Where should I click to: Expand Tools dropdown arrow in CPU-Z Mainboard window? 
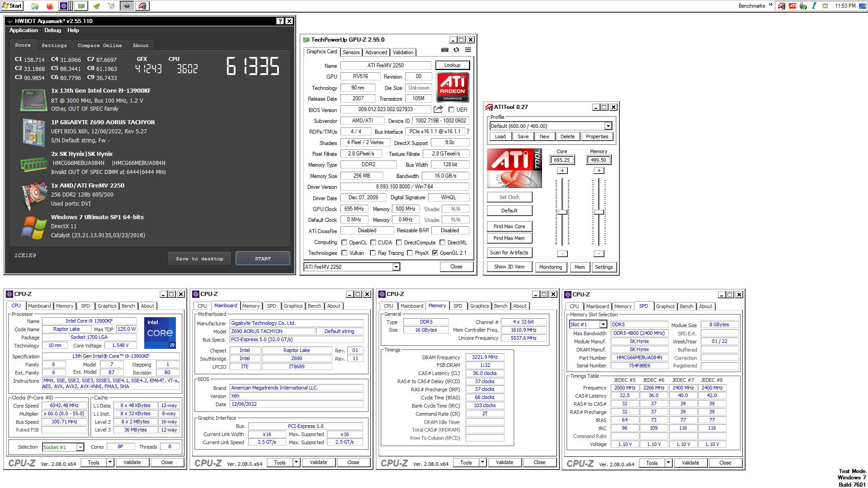coord(296,462)
